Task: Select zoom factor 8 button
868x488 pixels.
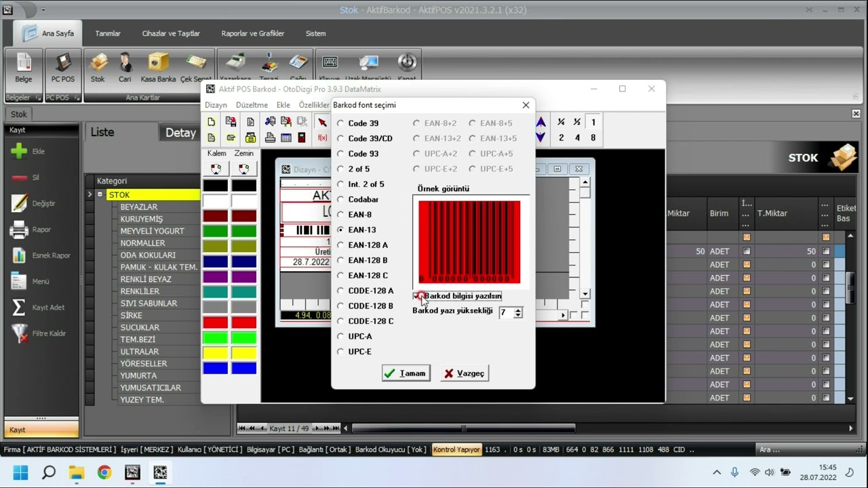Action: pyautogui.click(x=593, y=138)
